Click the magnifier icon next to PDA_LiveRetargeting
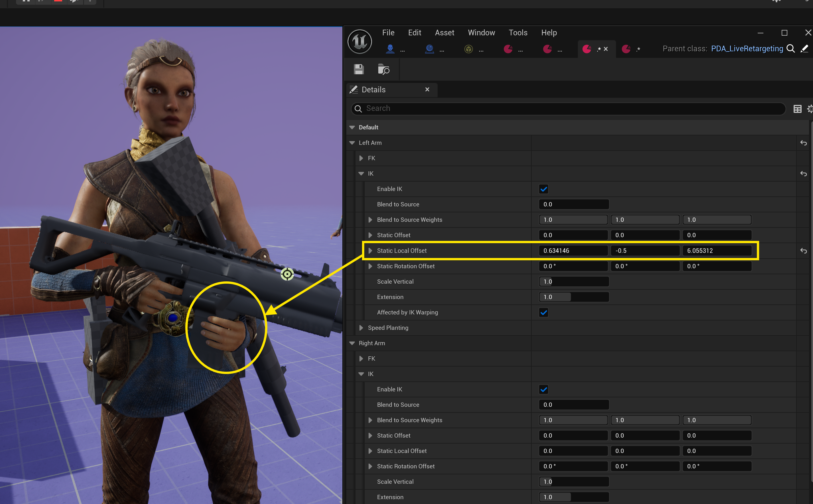Viewport: 813px width, 504px height. [x=790, y=49]
